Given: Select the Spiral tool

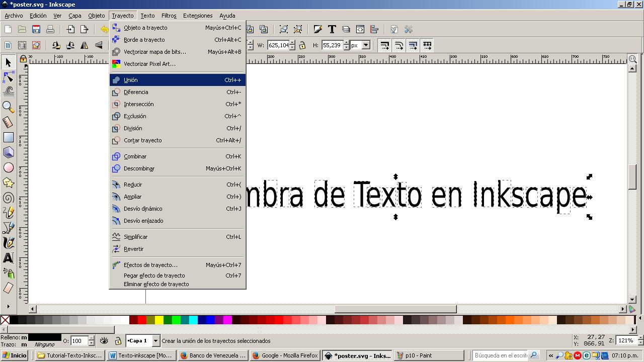Looking at the screenshot, I should (8, 198).
